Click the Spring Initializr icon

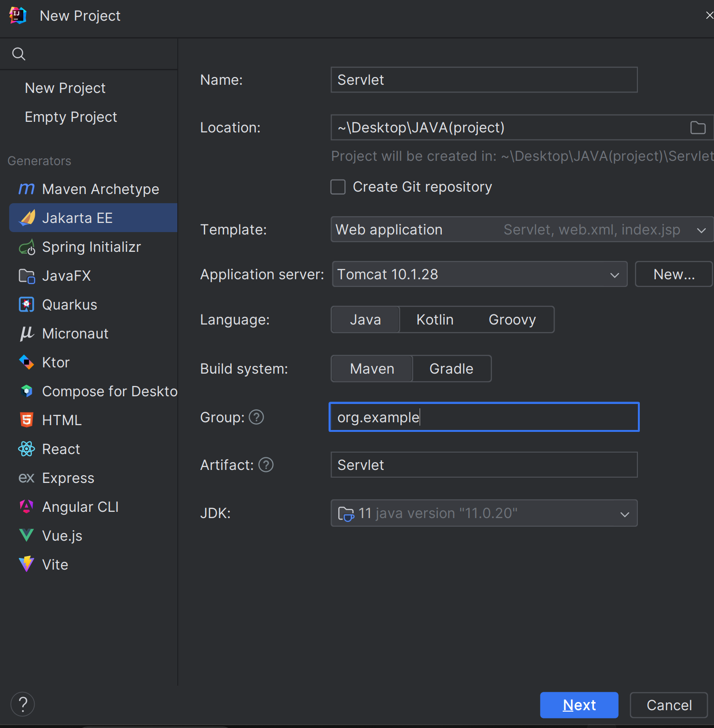27,247
